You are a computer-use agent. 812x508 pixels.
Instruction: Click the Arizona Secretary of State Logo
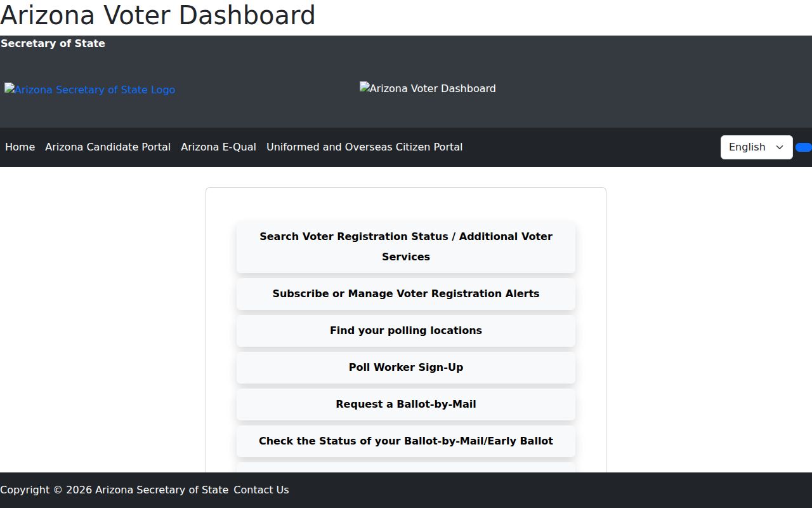pos(89,90)
